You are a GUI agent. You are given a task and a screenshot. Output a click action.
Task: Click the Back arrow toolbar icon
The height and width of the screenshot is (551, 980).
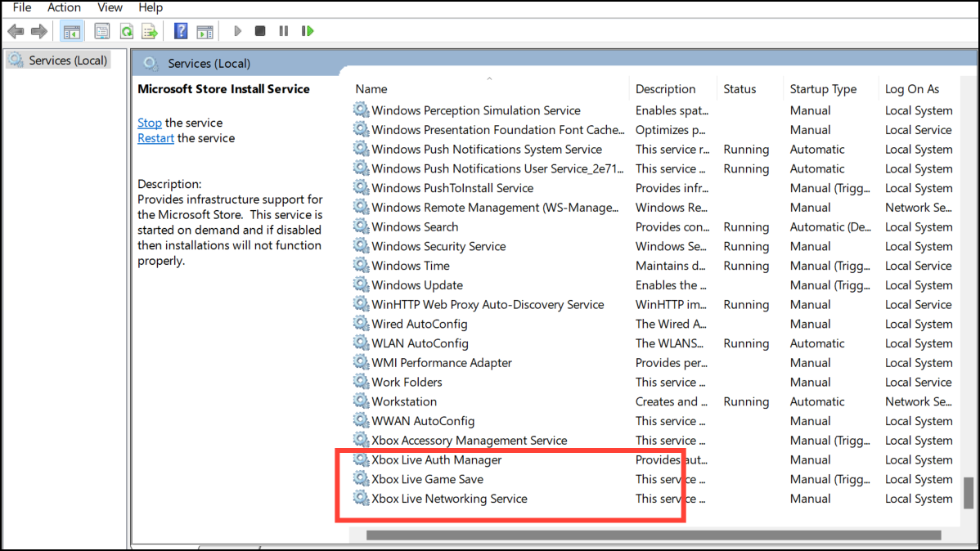point(16,31)
